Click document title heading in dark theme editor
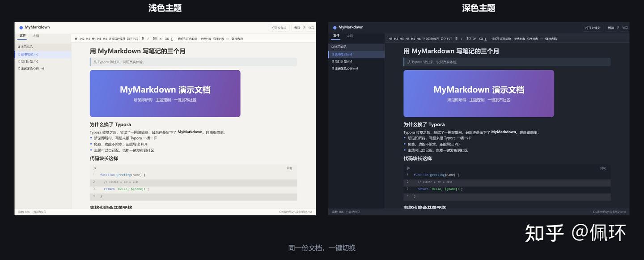 point(451,51)
